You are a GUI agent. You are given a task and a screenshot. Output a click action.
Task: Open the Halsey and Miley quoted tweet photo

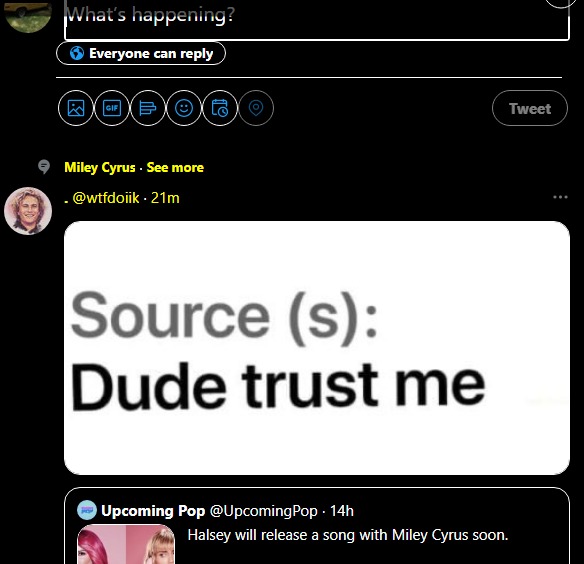126,544
